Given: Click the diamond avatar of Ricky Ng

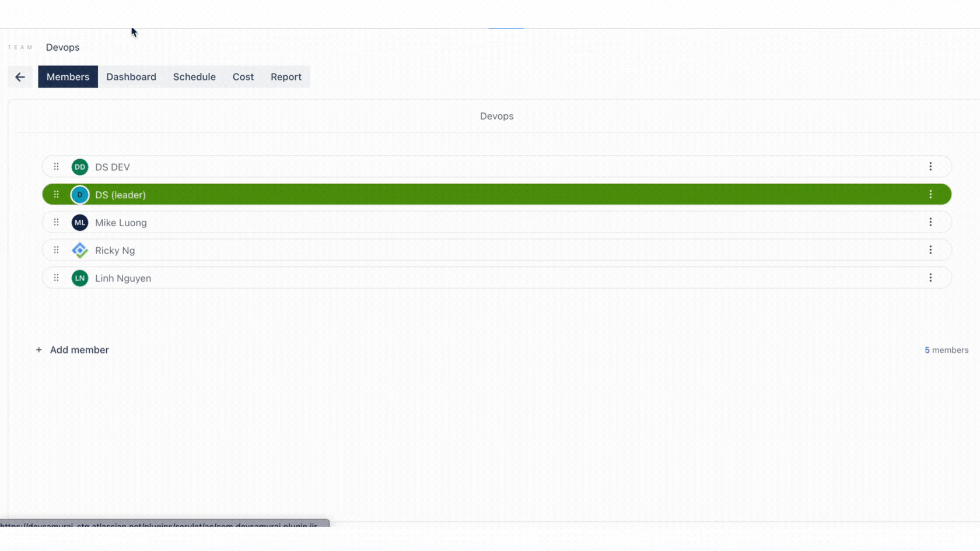Looking at the screenshot, I should (80, 250).
